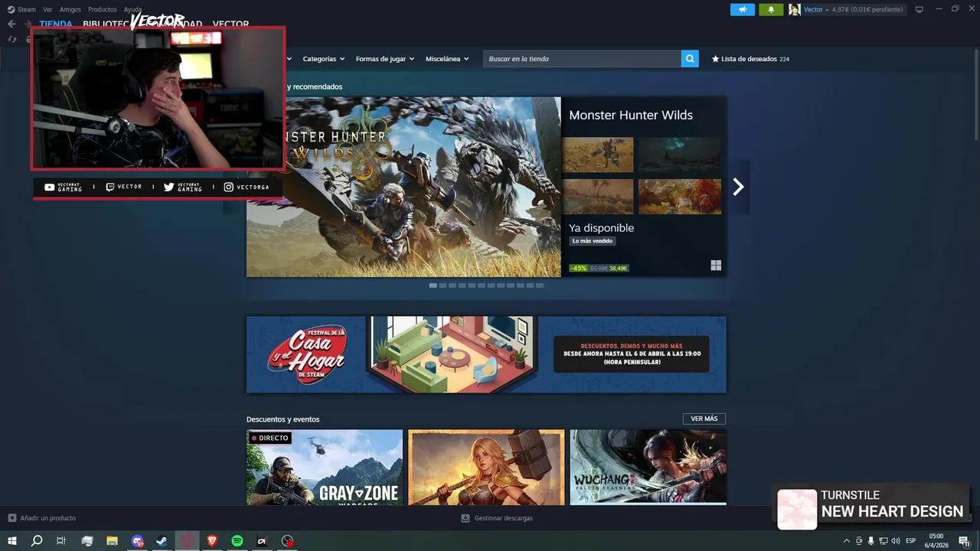This screenshot has height=551, width=980.
Task: Open Steam announcements megaphone button
Action: tap(742, 9)
